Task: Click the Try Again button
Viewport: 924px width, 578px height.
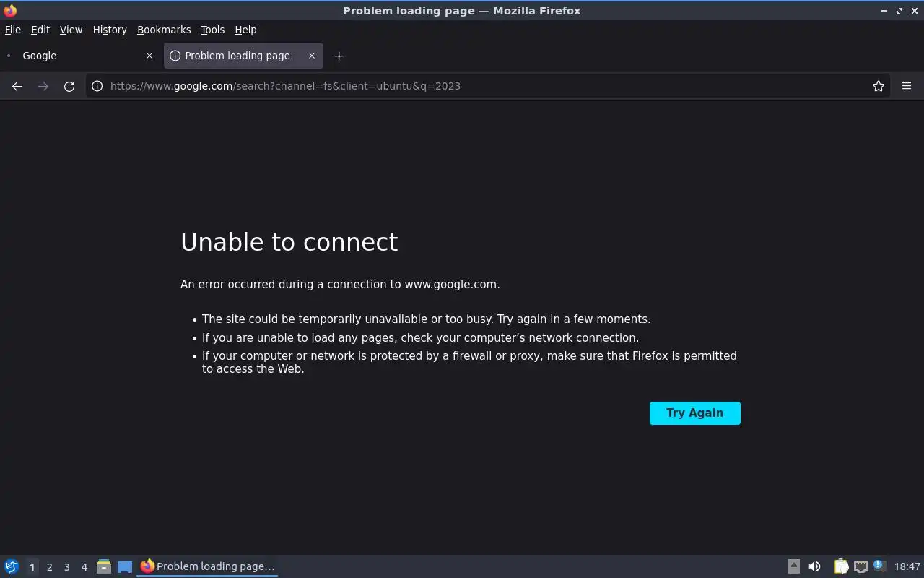Action: coord(694,413)
